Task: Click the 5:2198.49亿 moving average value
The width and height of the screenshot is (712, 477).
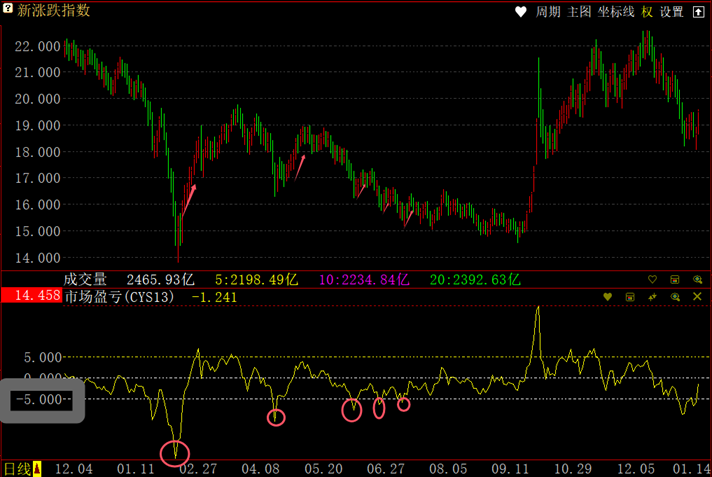Action: point(257,279)
